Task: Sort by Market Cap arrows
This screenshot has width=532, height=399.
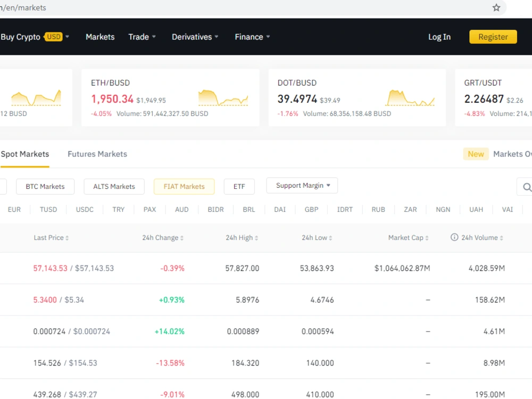Action: [x=427, y=238]
